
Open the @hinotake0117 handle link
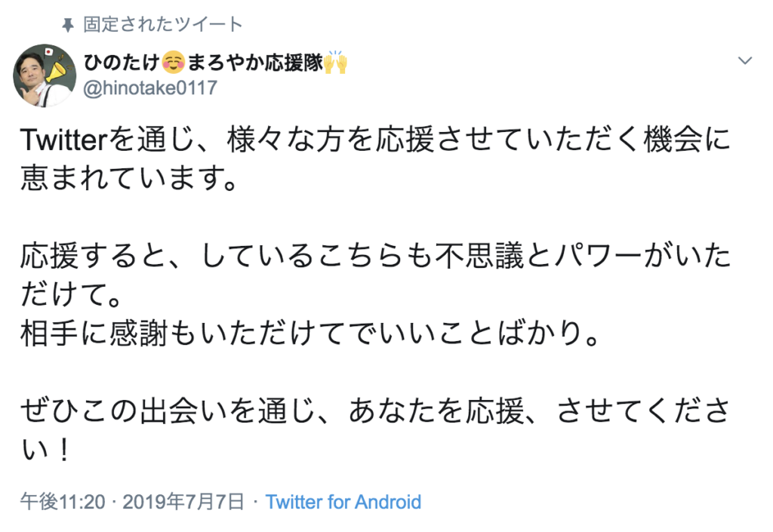(x=149, y=88)
